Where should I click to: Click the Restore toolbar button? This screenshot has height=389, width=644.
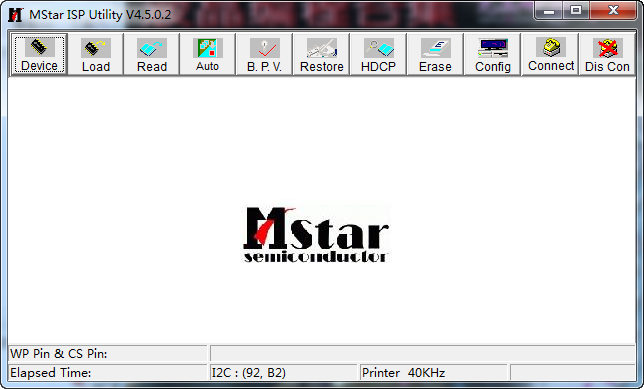[x=322, y=55]
